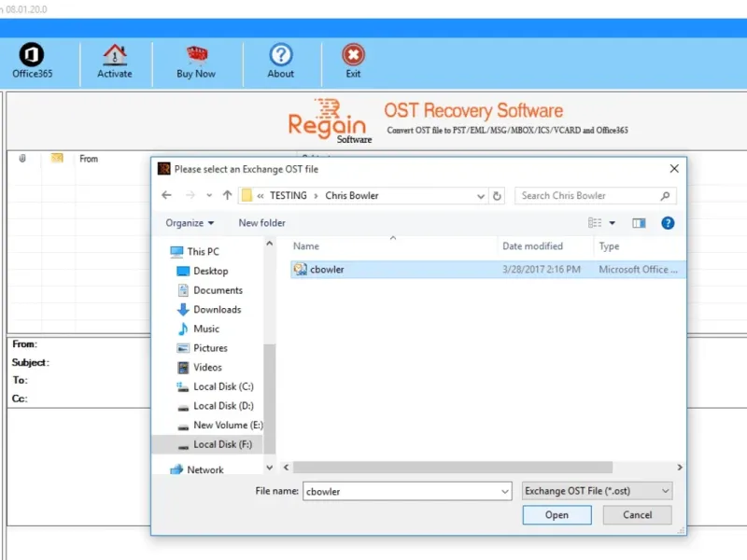Open Music in the navigation pane
747x560 pixels.
tap(205, 329)
